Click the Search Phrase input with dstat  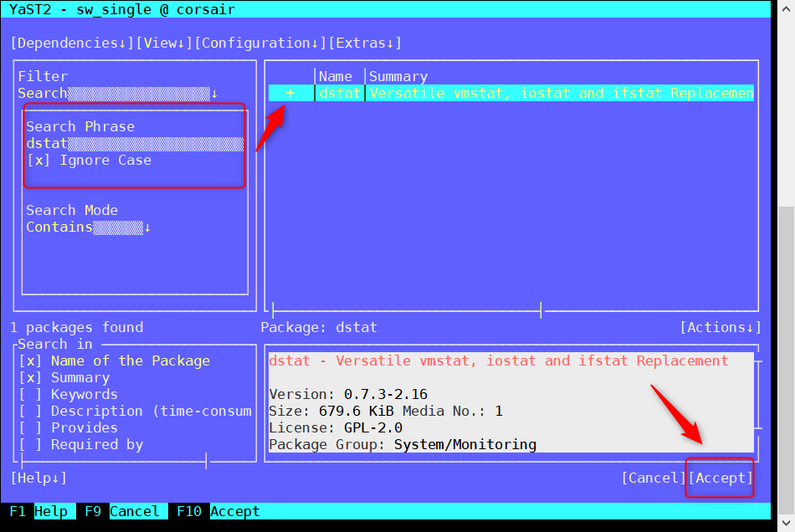pos(135,143)
